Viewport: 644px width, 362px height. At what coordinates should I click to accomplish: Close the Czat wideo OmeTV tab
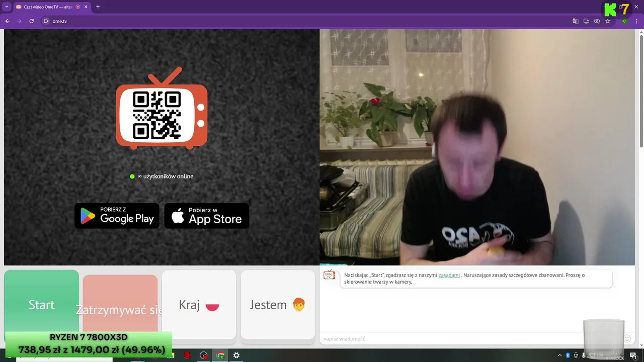point(86,7)
